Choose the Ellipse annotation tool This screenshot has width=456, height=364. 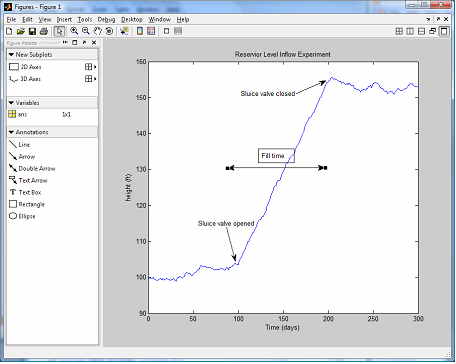(x=22, y=216)
